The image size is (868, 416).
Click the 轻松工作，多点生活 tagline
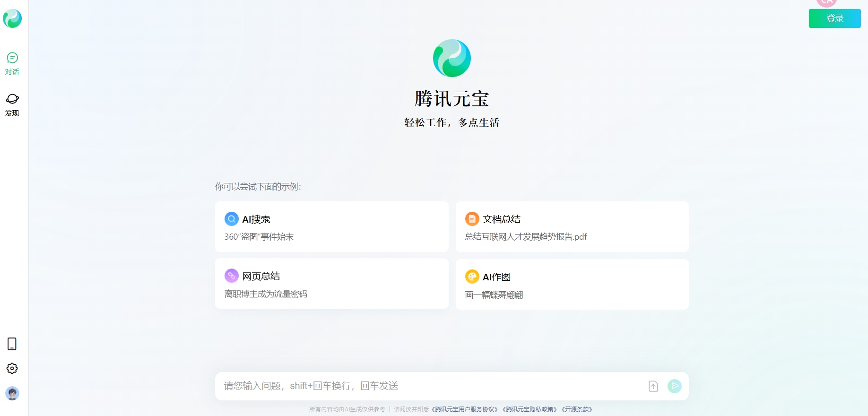coord(452,122)
